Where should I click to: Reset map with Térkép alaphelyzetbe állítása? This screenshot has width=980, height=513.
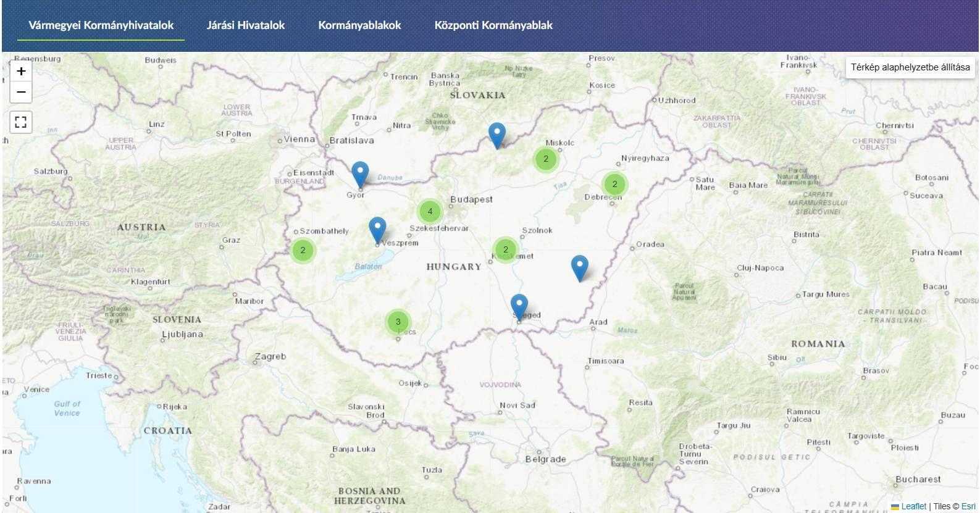point(910,67)
